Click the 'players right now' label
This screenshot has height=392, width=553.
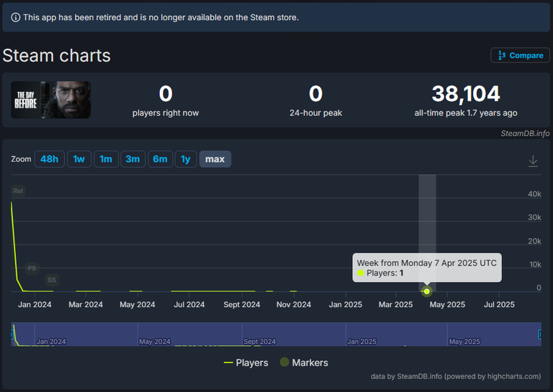pyautogui.click(x=166, y=113)
